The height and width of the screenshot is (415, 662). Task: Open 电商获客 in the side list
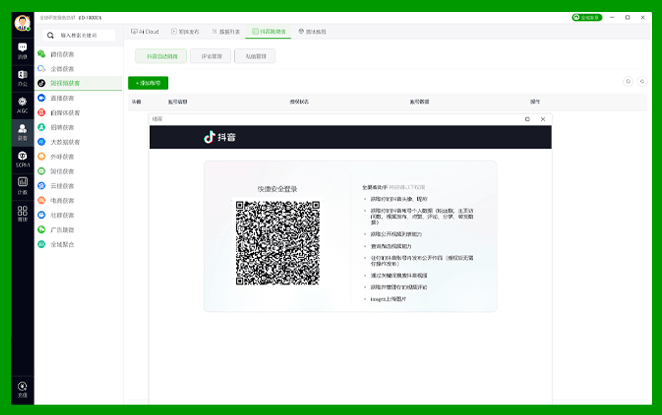62,200
